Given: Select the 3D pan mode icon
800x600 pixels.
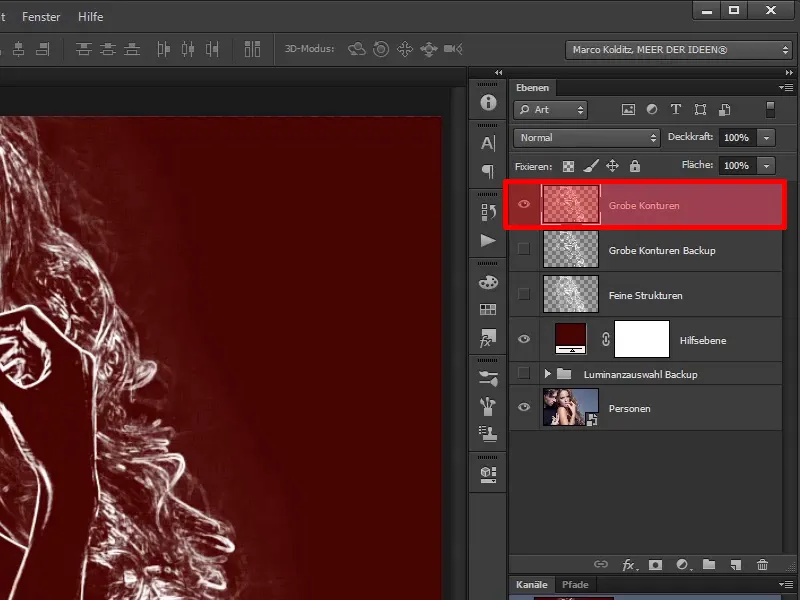Looking at the screenshot, I should (x=405, y=49).
